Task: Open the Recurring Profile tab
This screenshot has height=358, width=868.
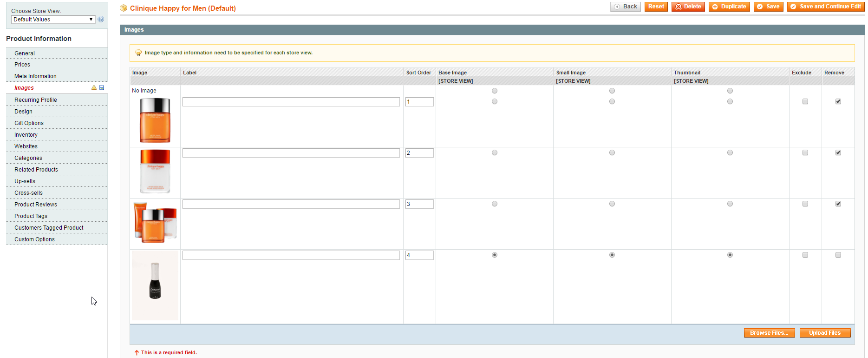Action: click(57, 100)
